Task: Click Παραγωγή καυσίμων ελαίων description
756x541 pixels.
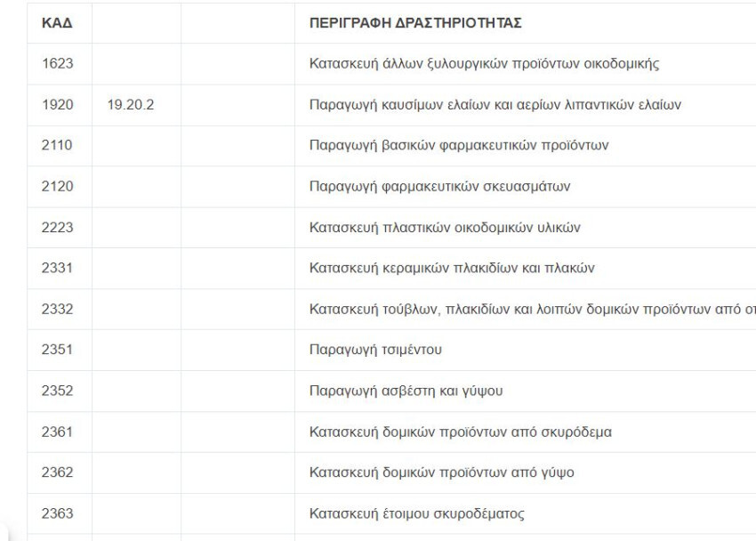Action: coord(495,105)
